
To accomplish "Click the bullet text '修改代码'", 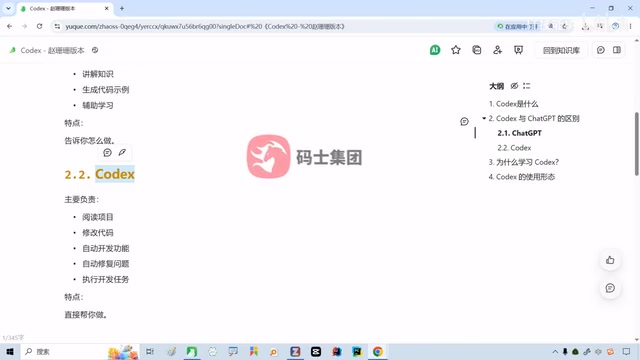I will click(98, 233).
